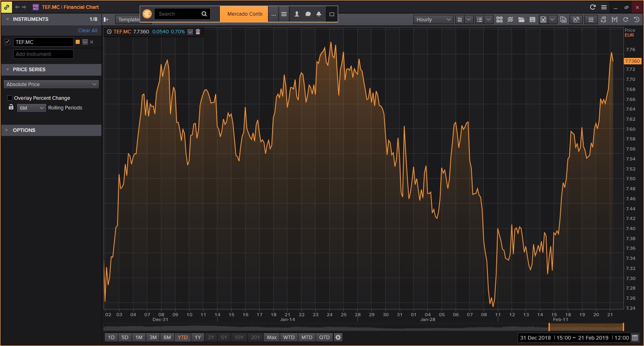Click the orange TEF.MC color swatch
This screenshot has height=346, width=644.
point(78,42)
